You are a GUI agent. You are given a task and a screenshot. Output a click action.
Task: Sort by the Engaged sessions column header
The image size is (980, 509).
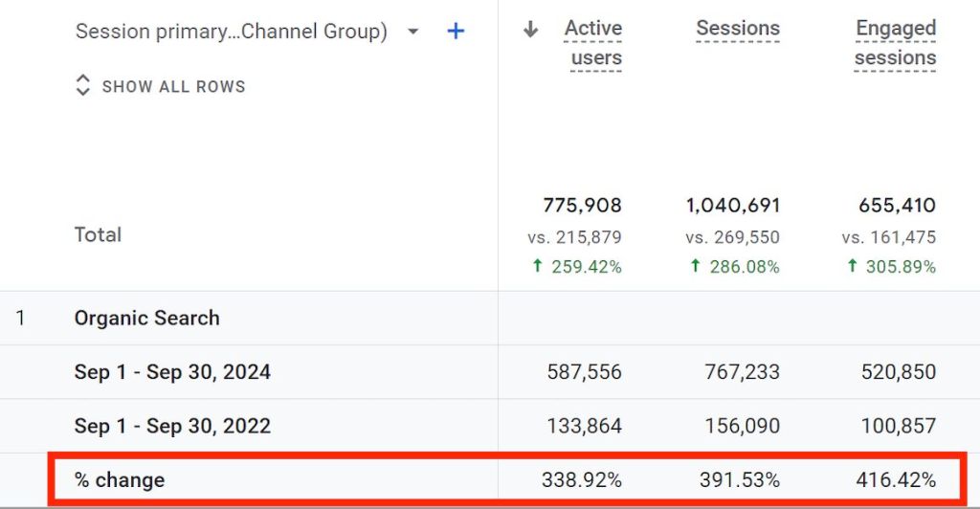tap(895, 43)
